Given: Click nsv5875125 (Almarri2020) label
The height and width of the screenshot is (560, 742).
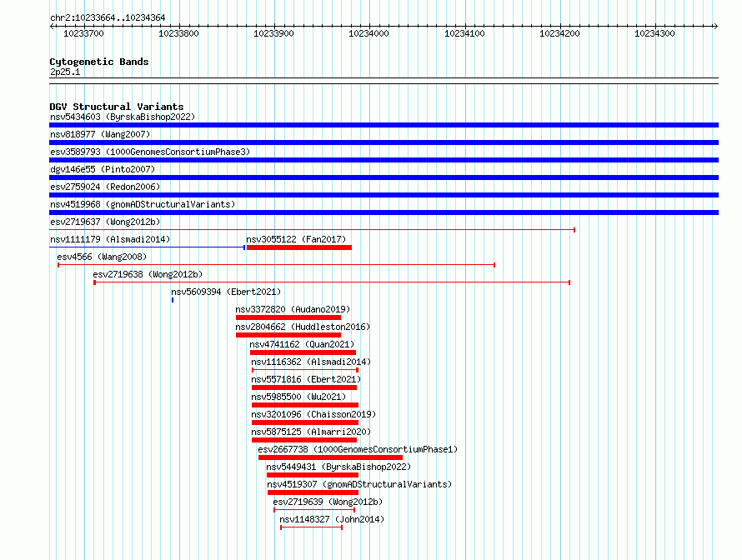Looking at the screenshot, I should (311, 432).
